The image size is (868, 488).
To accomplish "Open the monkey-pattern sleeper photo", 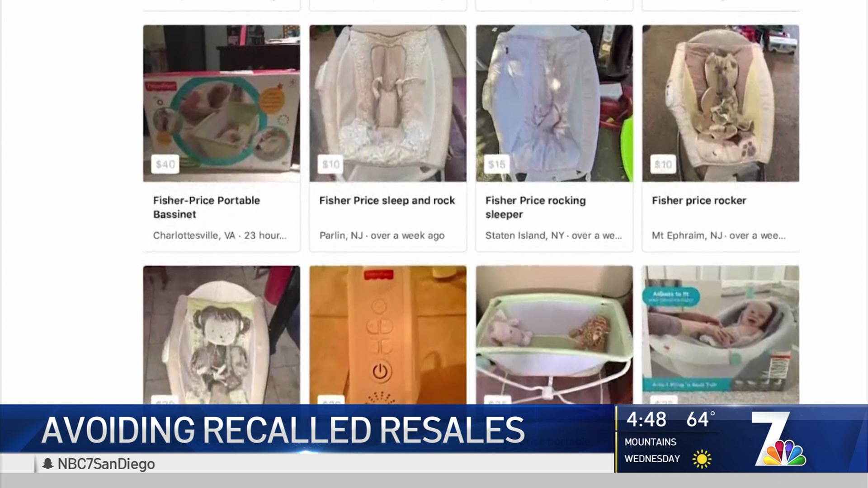I will click(x=222, y=335).
